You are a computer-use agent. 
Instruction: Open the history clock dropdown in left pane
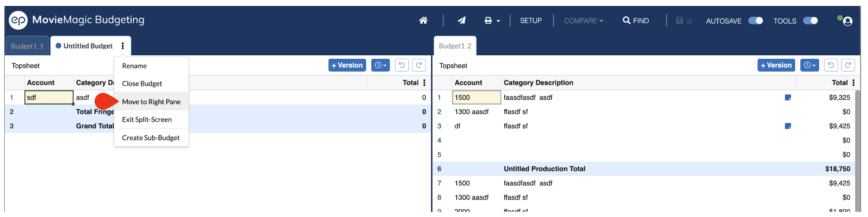point(380,65)
